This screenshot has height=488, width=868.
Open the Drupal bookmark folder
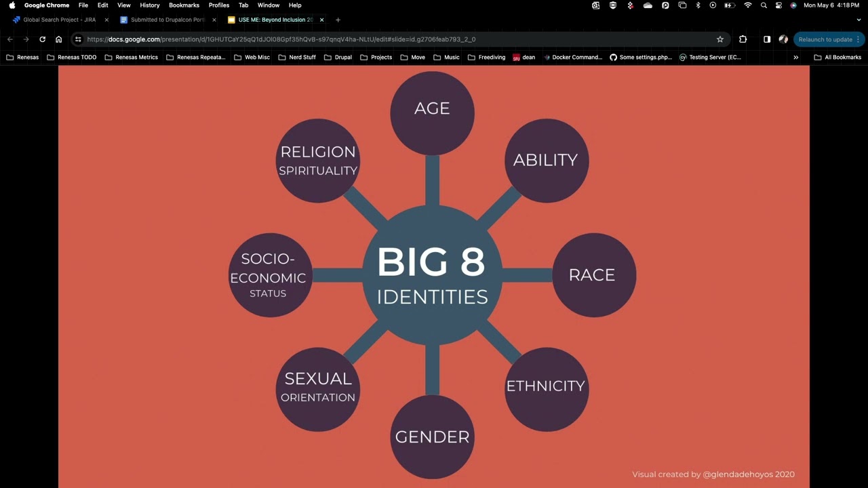pos(338,58)
